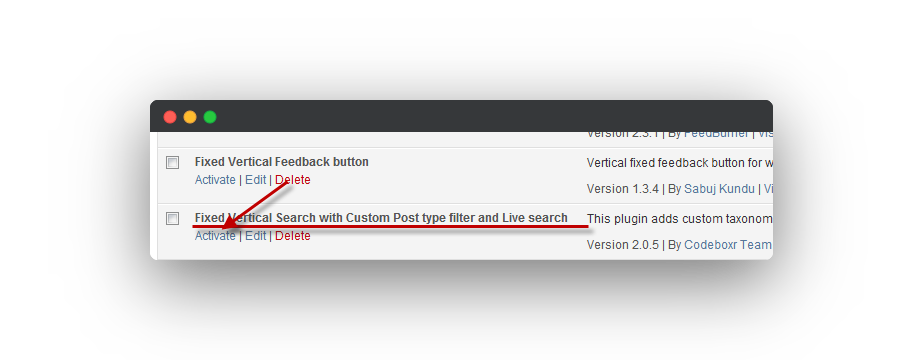The height and width of the screenshot is (360, 923).
Task: Click the Vertical fixed feedback button description
Action: [x=679, y=163]
